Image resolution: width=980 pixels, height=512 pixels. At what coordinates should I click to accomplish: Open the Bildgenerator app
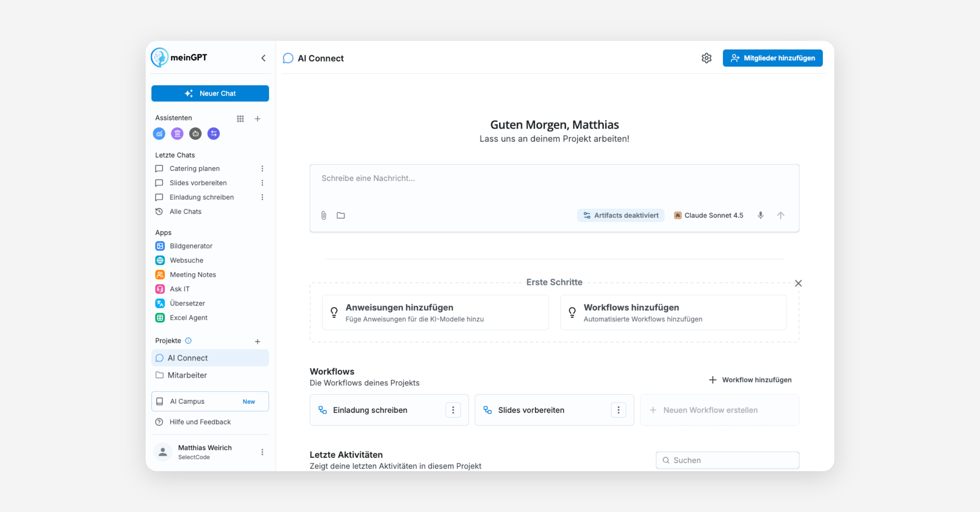(x=191, y=246)
